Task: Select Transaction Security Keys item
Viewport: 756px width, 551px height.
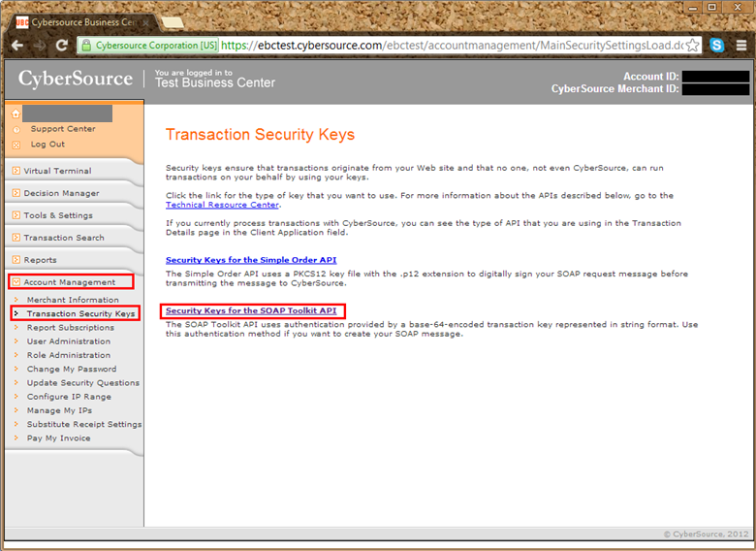Action: (81, 313)
